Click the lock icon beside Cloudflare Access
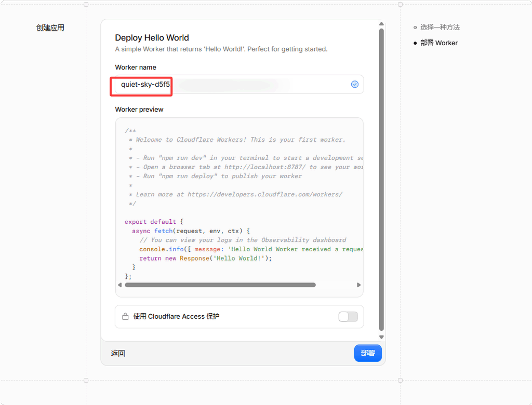This screenshot has width=532, height=405. tap(125, 316)
